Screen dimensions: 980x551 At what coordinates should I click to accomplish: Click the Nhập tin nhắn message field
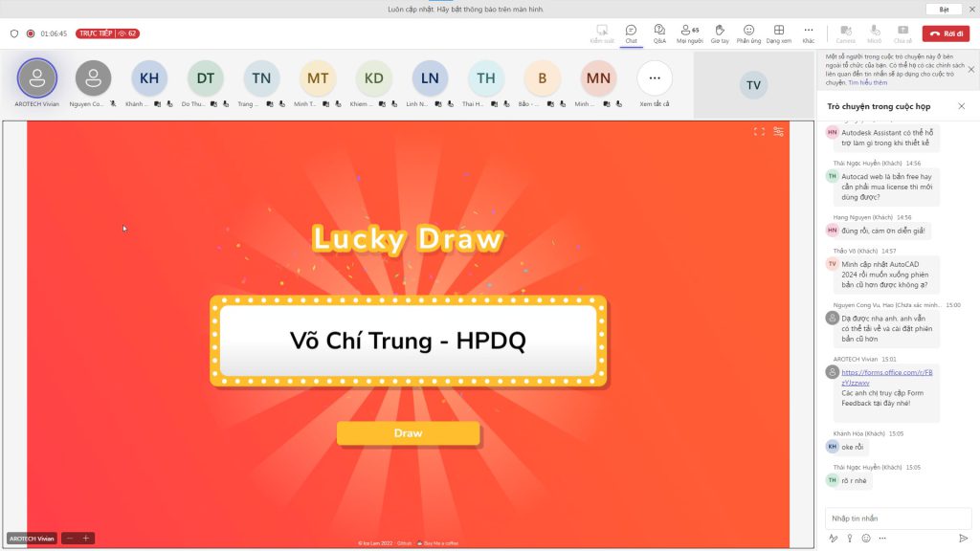898,518
